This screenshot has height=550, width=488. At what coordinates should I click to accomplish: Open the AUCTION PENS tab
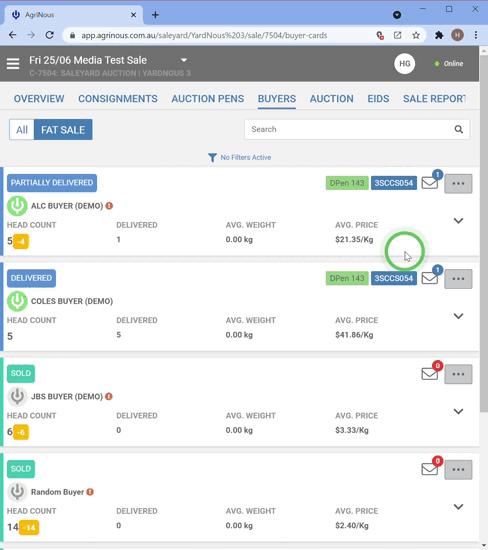pos(208,99)
